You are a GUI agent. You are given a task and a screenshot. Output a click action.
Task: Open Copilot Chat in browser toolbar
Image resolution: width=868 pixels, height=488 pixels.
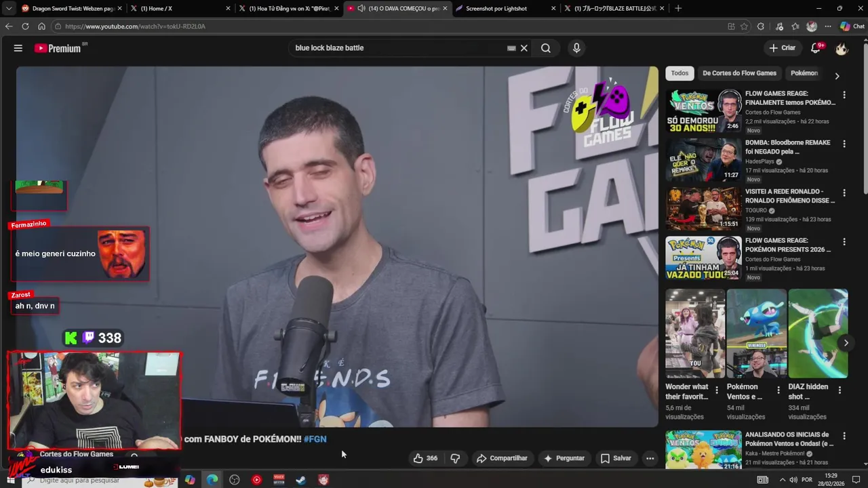pyautogui.click(x=852, y=26)
